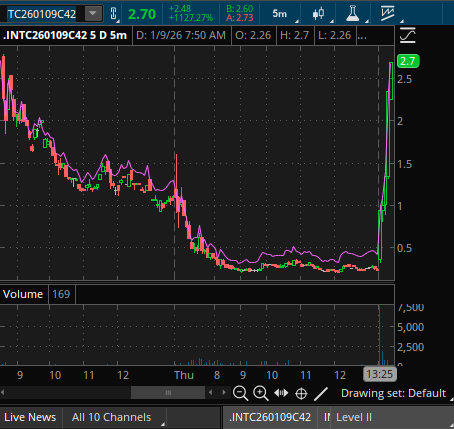
Task: Open the candlestick chart style menu
Action: point(319,14)
